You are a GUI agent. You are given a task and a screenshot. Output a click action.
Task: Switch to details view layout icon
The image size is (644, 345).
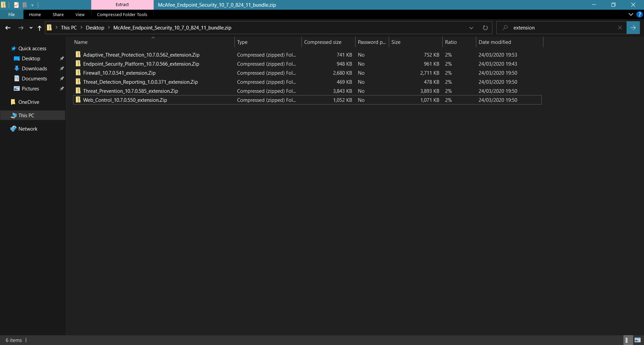tap(627, 340)
